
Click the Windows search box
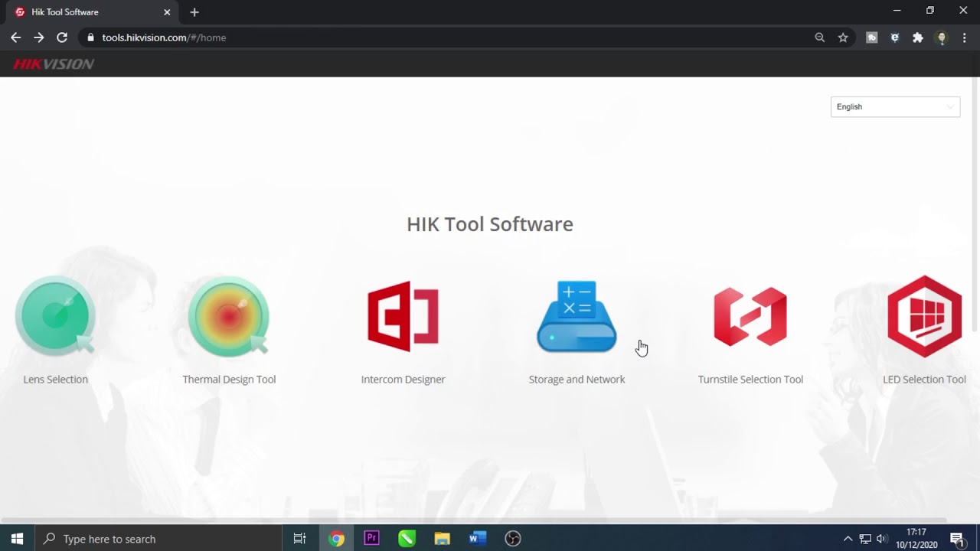158,539
